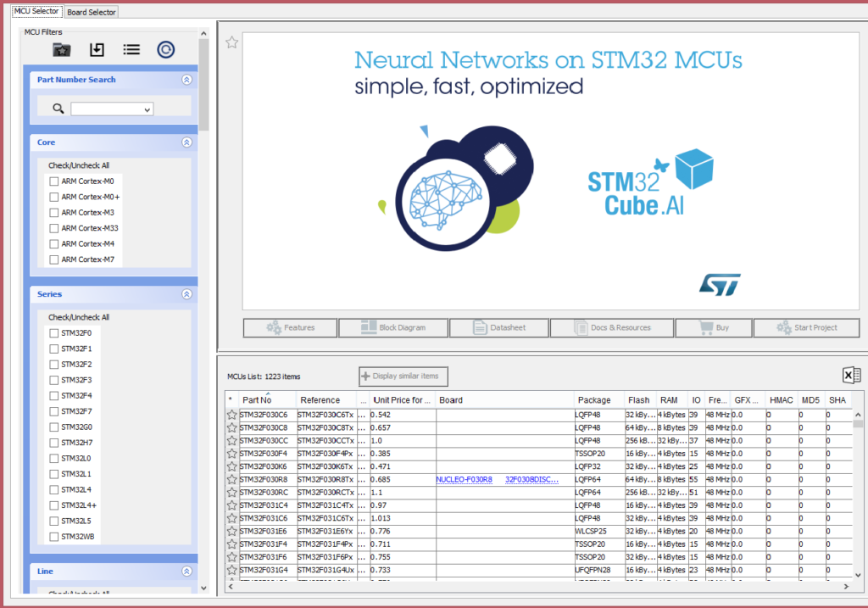
Task: Star the STM32F031C4 row
Action: pos(231,505)
